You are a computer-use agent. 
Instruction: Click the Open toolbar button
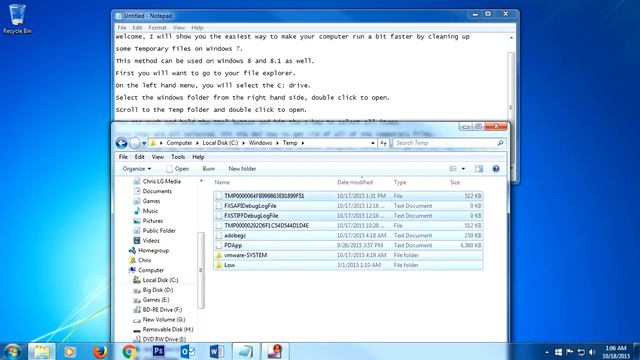click(178, 169)
